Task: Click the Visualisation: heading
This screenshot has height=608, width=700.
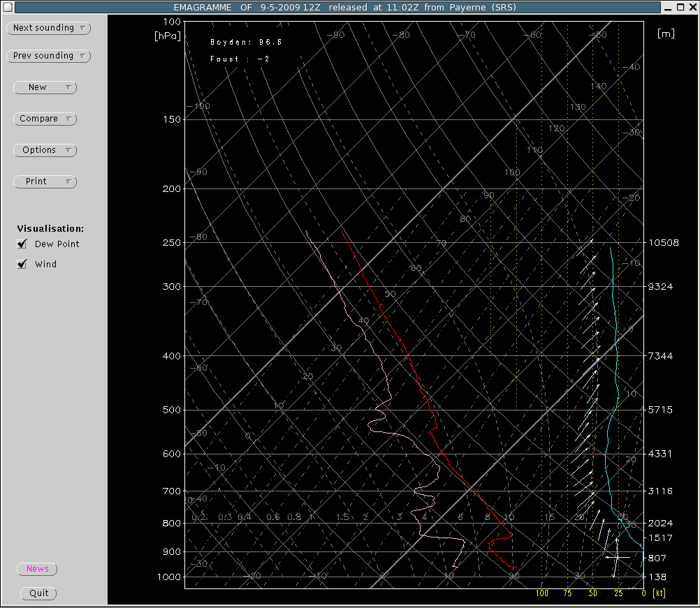Action: [50, 229]
